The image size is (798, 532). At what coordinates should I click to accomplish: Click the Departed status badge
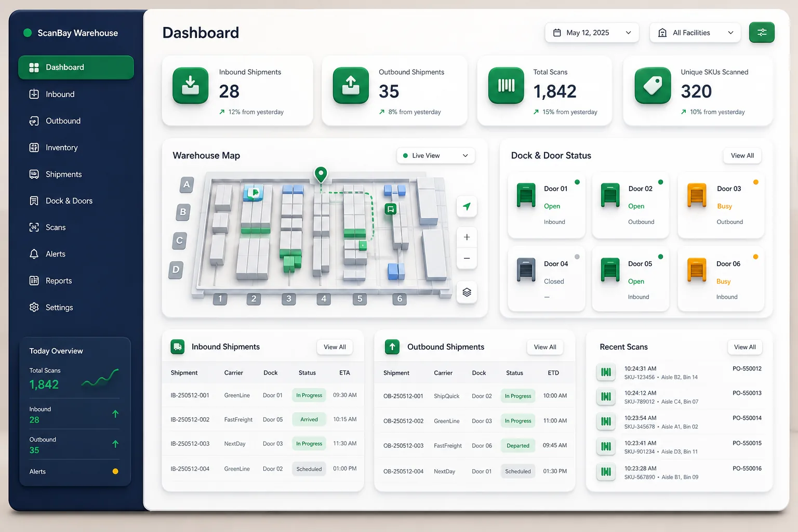pyautogui.click(x=518, y=446)
